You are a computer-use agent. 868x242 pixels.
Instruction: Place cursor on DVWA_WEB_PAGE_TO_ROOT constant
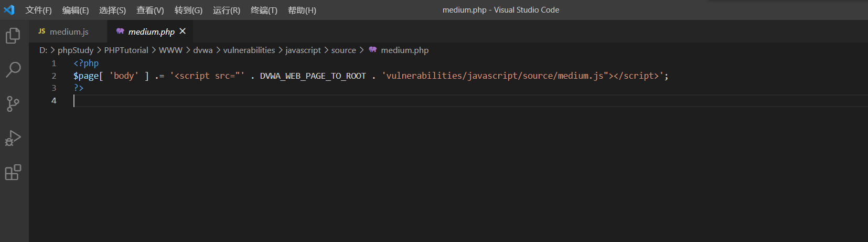[313, 76]
